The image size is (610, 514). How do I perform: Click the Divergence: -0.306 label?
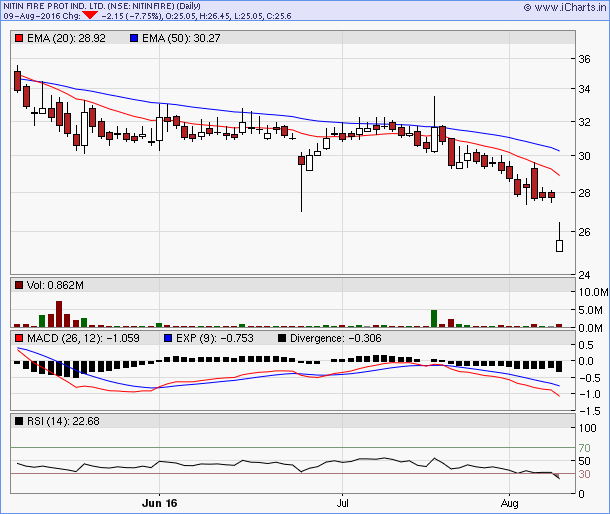(x=336, y=338)
